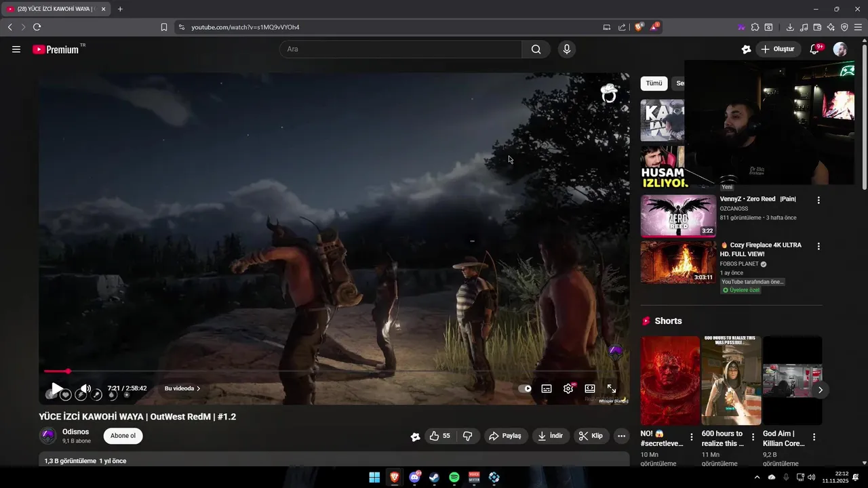
Task: Click the sparkle icon beside the like button
Action: (x=415, y=436)
